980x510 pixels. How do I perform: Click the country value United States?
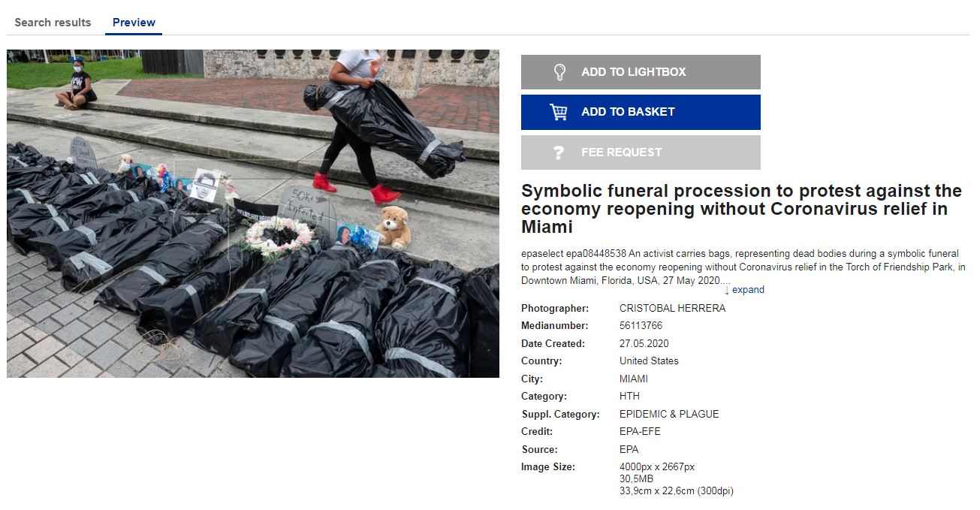[x=649, y=361]
